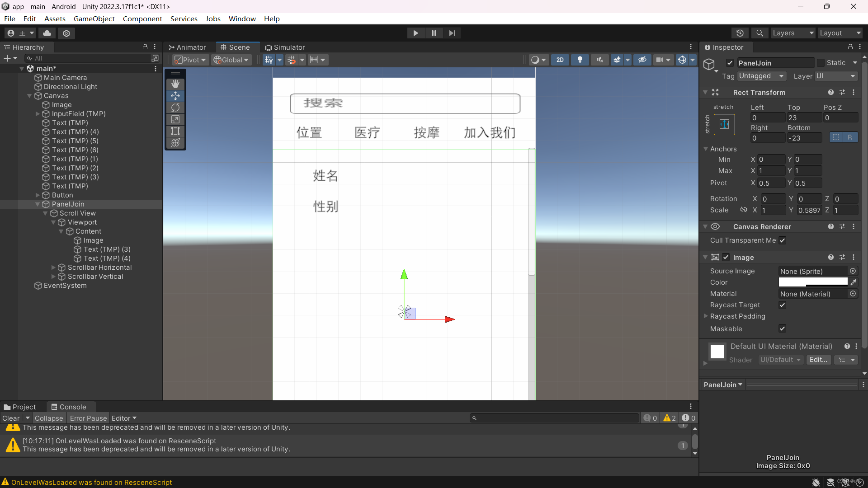This screenshot has height=488, width=868.
Task: Enable grid snapping in the scene toolbar
Action: pos(292,59)
